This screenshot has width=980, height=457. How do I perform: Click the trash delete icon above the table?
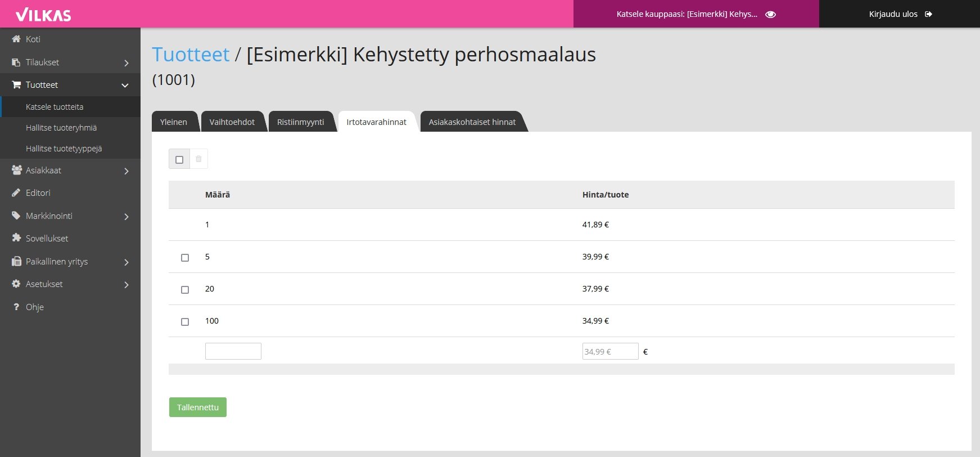point(198,159)
